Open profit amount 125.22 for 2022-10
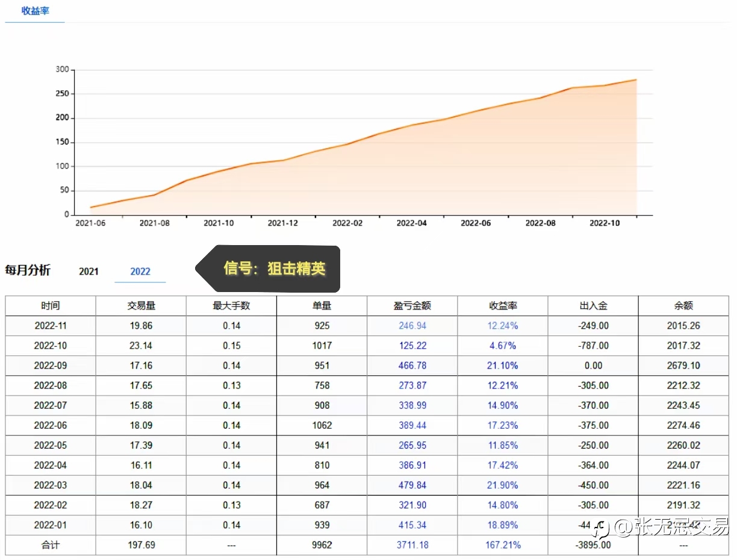Screen dimensions: 737x560 (x=412, y=346)
